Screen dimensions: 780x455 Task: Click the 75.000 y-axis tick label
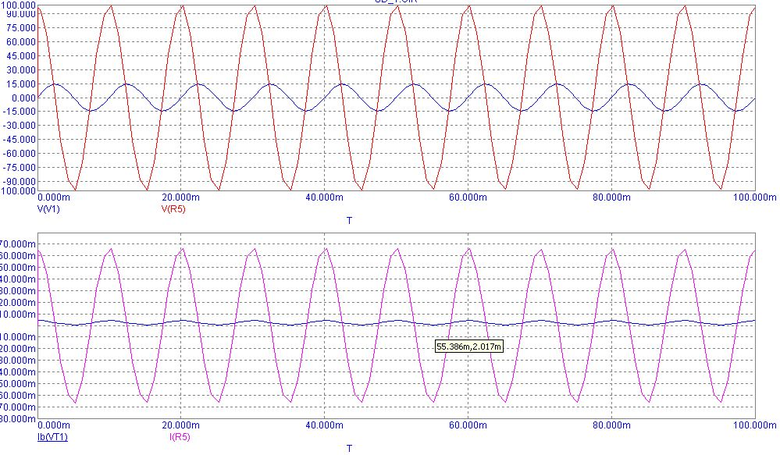(x=21, y=28)
